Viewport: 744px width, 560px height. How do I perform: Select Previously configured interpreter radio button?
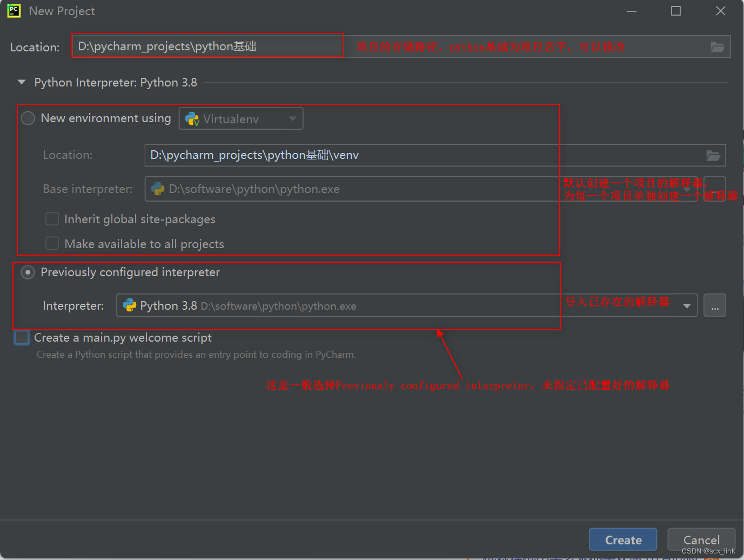click(28, 272)
